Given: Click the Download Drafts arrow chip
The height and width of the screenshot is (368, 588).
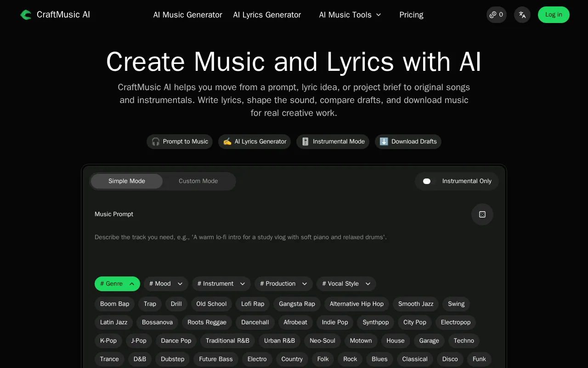Looking at the screenshot, I should [408, 142].
